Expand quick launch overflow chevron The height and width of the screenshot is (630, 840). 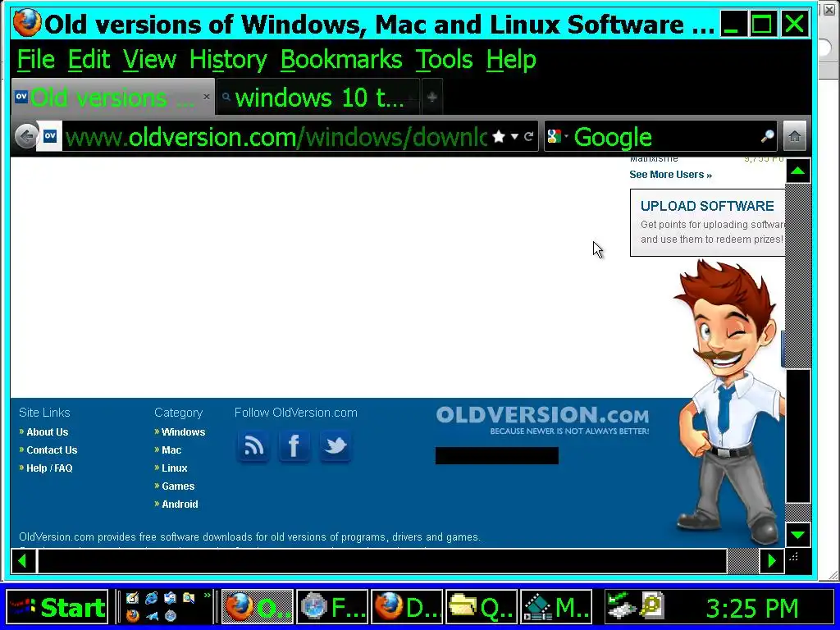208,596
